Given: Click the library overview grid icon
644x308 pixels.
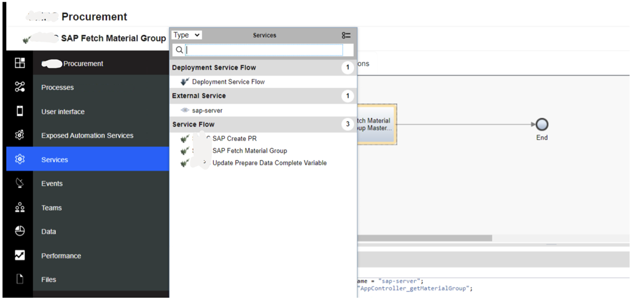Looking at the screenshot, I should (20, 63).
